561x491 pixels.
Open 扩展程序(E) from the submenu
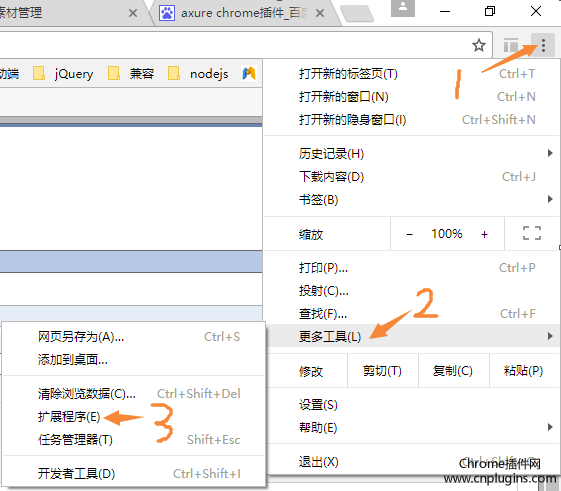133,417
